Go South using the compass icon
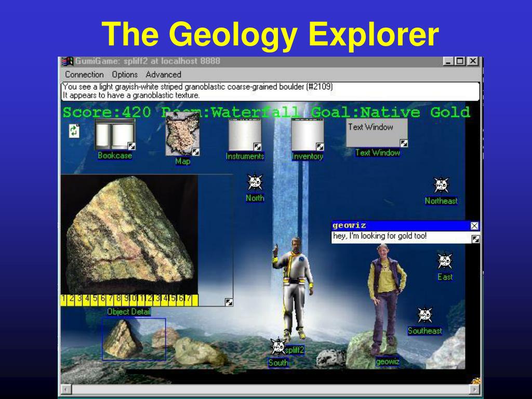 pyautogui.click(x=278, y=347)
